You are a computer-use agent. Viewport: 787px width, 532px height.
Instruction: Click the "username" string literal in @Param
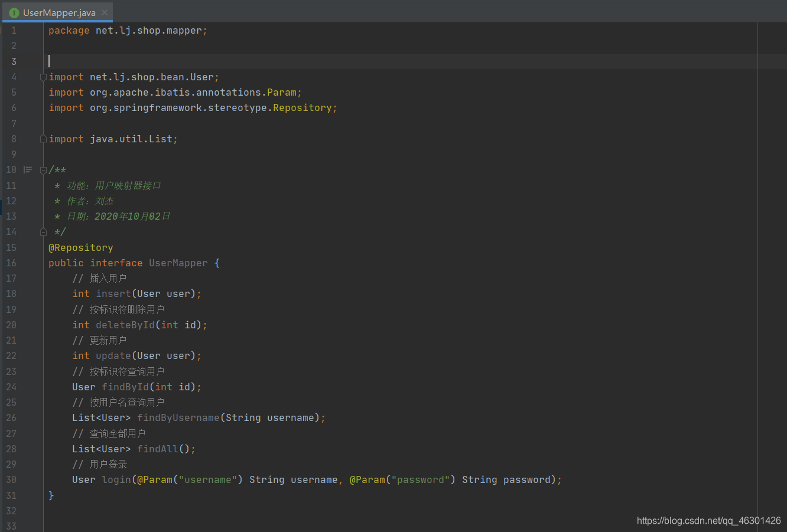[208, 480]
